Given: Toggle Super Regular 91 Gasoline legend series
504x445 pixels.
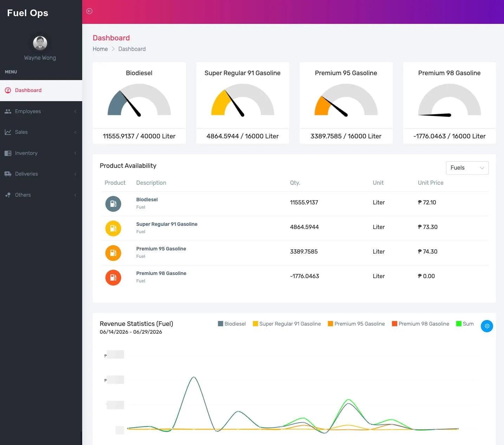Looking at the screenshot, I should click(287, 324).
